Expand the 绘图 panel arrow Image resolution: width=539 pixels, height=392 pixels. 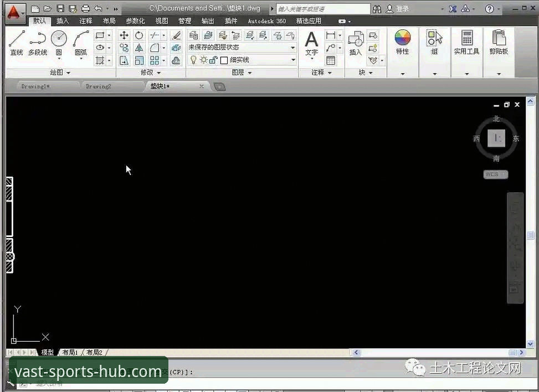pyautogui.click(x=68, y=73)
